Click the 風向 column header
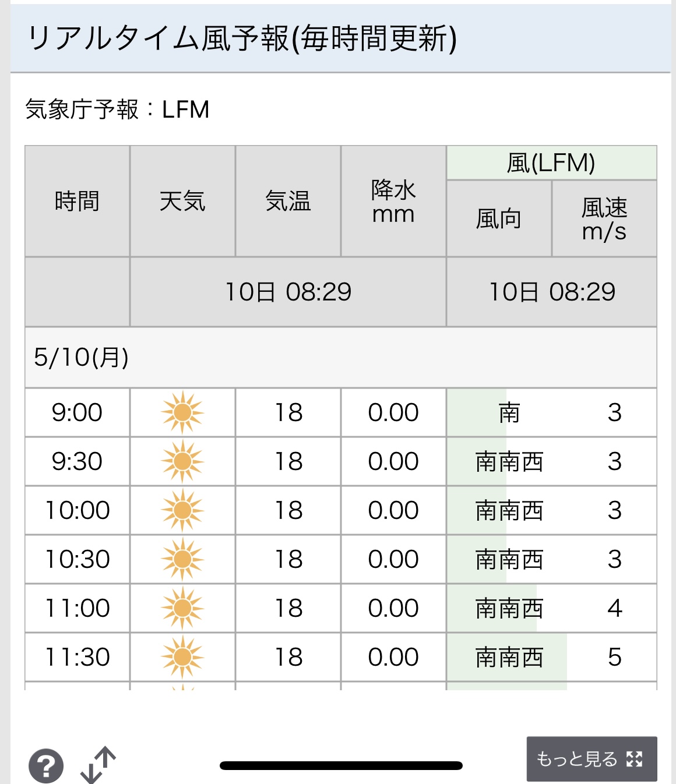Image resolution: width=676 pixels, height=784 pixels. 499,218
